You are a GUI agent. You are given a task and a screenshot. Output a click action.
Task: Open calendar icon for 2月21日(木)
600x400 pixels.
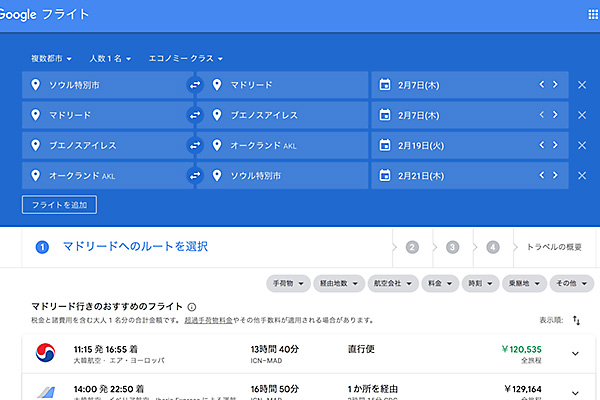(385, 175)
